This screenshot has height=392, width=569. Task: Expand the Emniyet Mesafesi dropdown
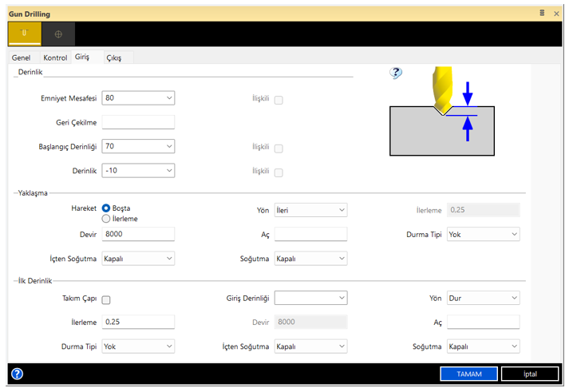click(169, 98)
